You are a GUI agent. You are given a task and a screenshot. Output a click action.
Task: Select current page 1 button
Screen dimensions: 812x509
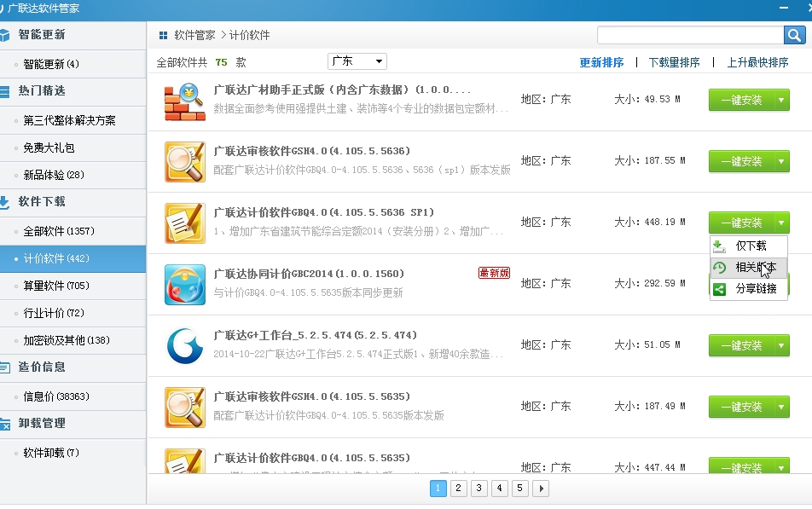click(438, 489)
